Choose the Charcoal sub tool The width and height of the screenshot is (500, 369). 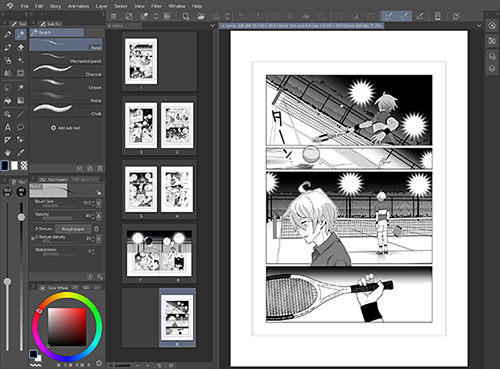[66, 71]
